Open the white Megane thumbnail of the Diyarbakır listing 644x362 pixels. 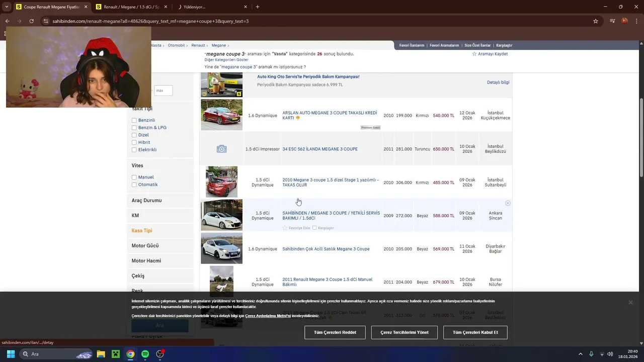(x=221, y=248)
